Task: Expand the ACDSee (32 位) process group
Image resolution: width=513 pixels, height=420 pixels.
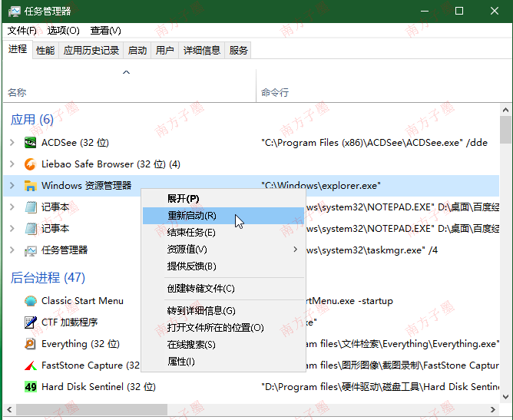Action: click(x=12, y=143)
